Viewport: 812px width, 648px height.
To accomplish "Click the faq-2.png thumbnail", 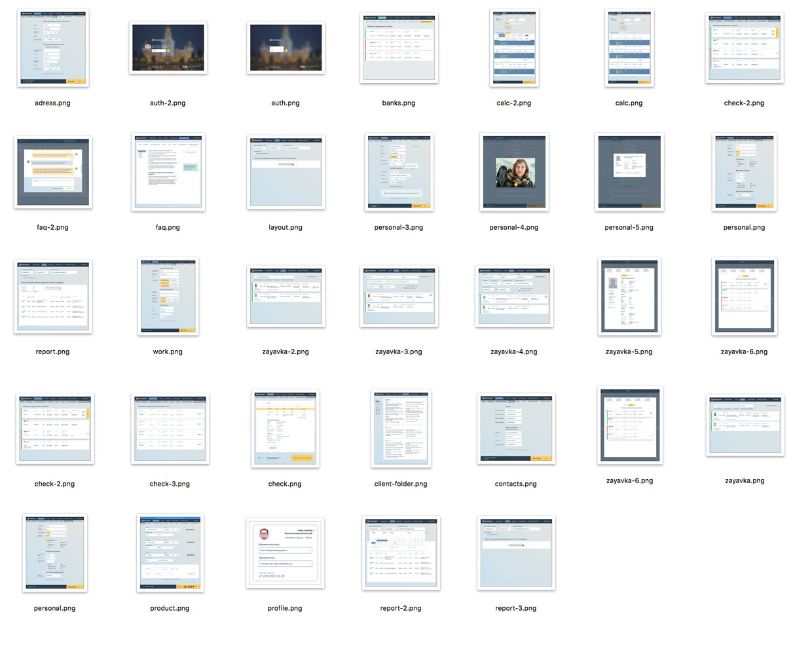I will click(53, 172).
